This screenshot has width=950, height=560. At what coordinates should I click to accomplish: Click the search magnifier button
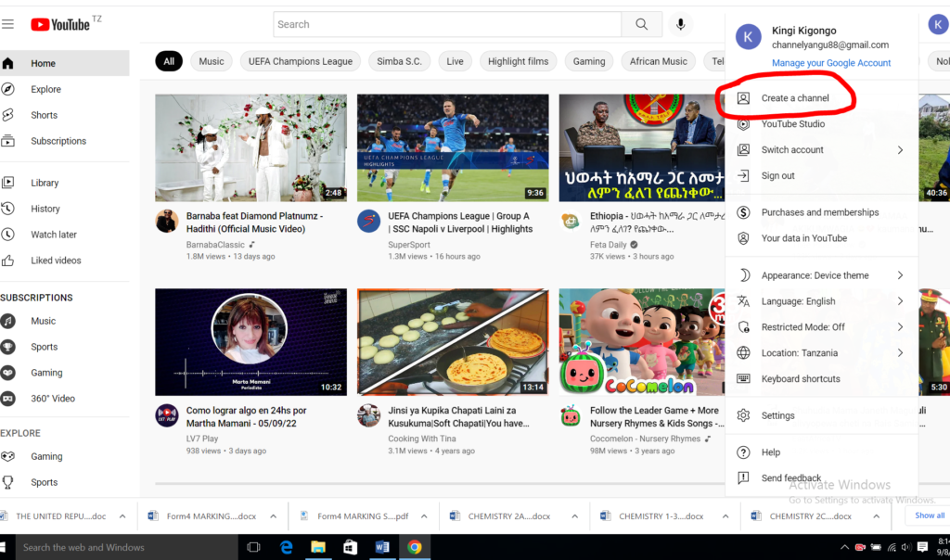(x=642, y=24)
